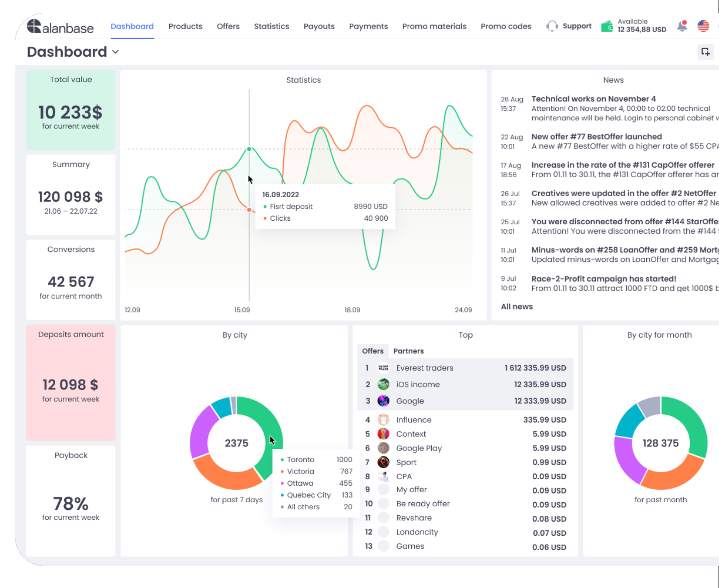Click the Context offer avatar

pyautogui.click(x=383, y=434)
